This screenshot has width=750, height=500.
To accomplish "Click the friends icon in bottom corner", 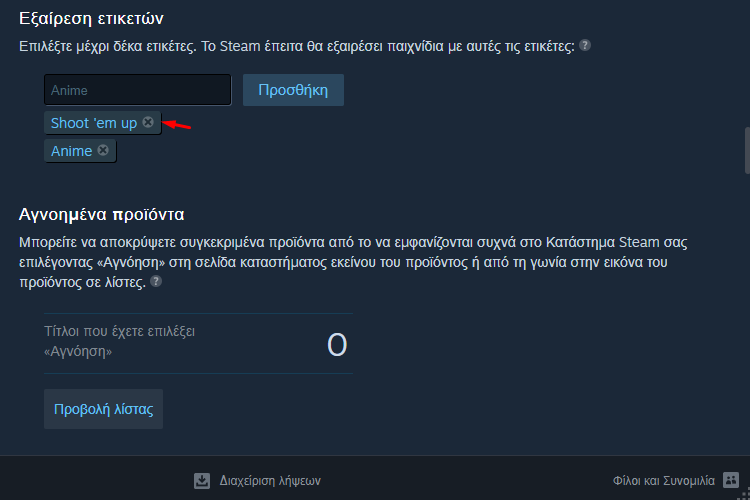I will click(730, 480).
